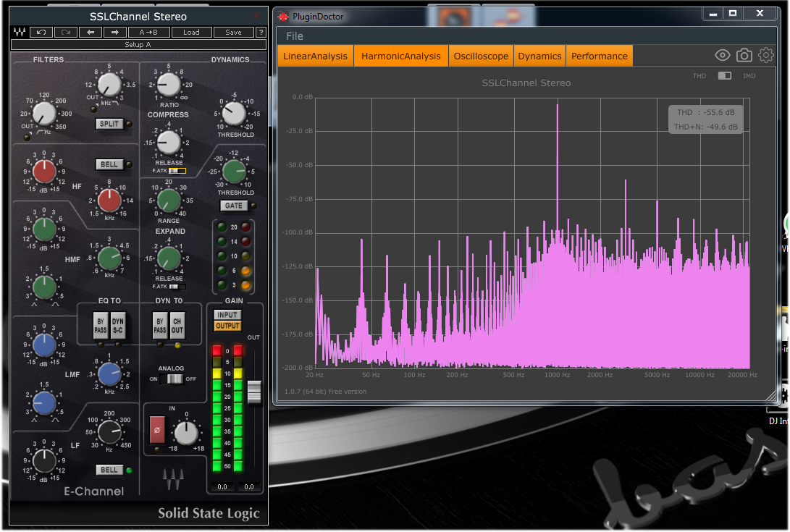Bypass dynamics with DYN TO BYPASS
This screenshot has height=532, width=790.
[x=160, y=326]
